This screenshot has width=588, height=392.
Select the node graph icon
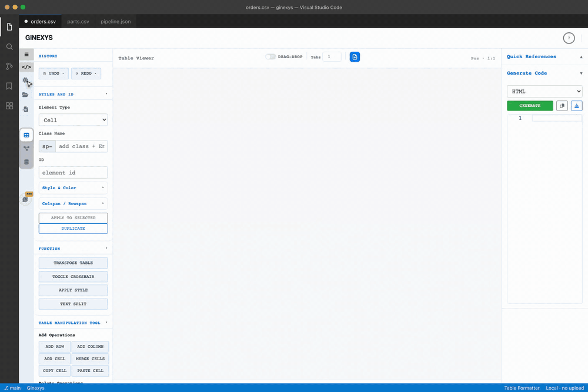[x=26, y=149]
